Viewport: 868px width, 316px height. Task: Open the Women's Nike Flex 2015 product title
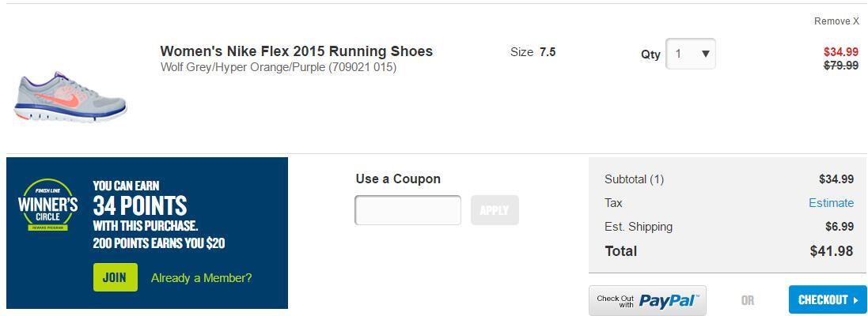296,51
